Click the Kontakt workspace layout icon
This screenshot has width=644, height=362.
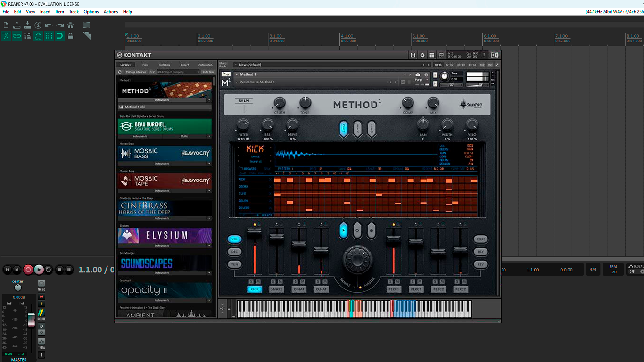click(x=432, y=55)
